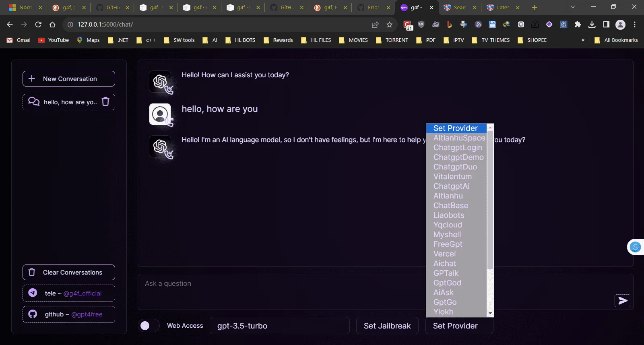Click the Clear Conversations button
The height and width of the screenshot is (345, 644).
pyautogui.click(x=69, y=272)
